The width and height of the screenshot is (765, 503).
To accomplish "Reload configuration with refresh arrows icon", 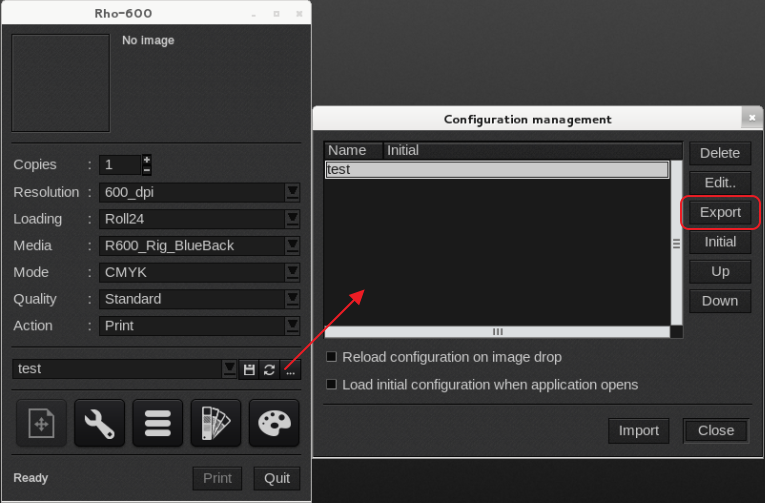I will pyautogui.click(x=269, y=369).
